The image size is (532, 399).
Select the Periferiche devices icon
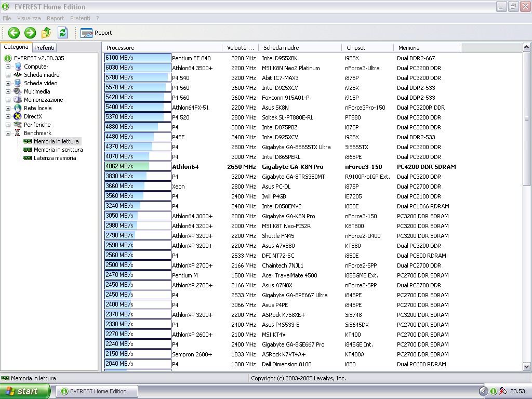click(18, 125)
